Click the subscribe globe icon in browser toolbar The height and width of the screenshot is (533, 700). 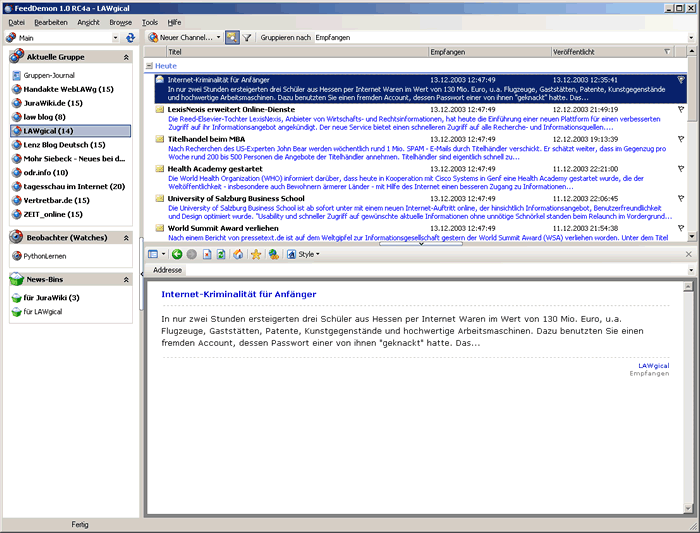[272, 255]
